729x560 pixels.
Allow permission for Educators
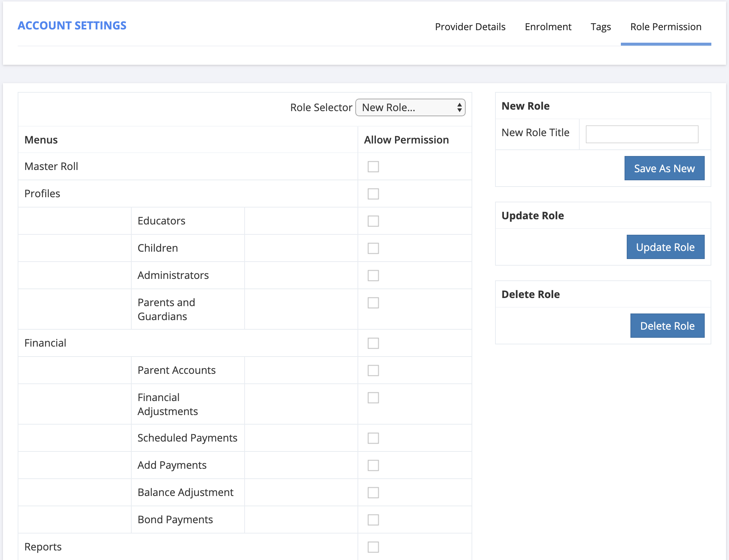pyautogui.click(x=373, y=221)
